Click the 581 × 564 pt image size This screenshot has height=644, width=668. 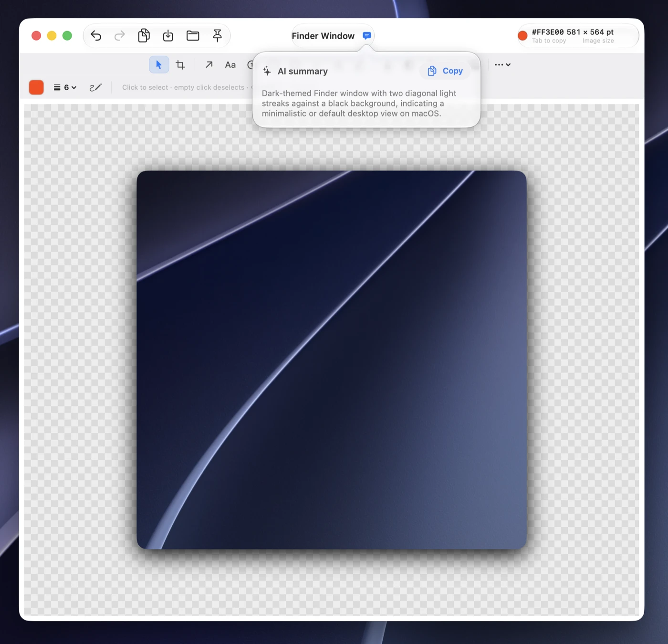point(590,32)
